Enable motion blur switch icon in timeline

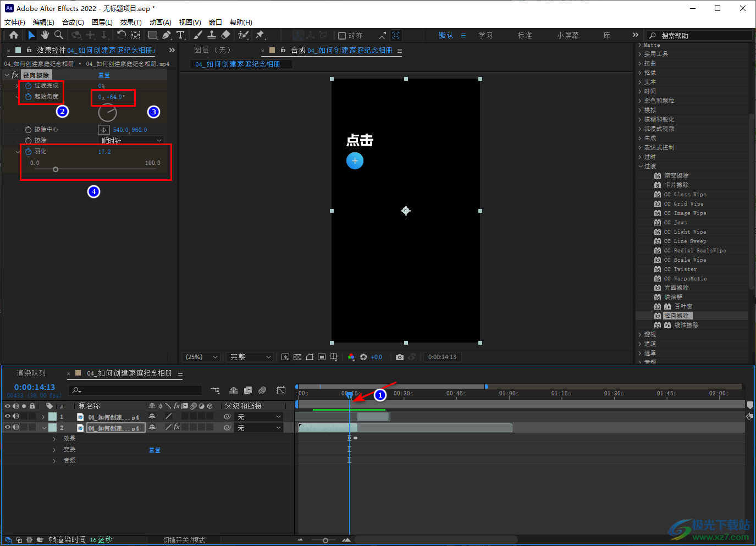(x=262, y=390)
